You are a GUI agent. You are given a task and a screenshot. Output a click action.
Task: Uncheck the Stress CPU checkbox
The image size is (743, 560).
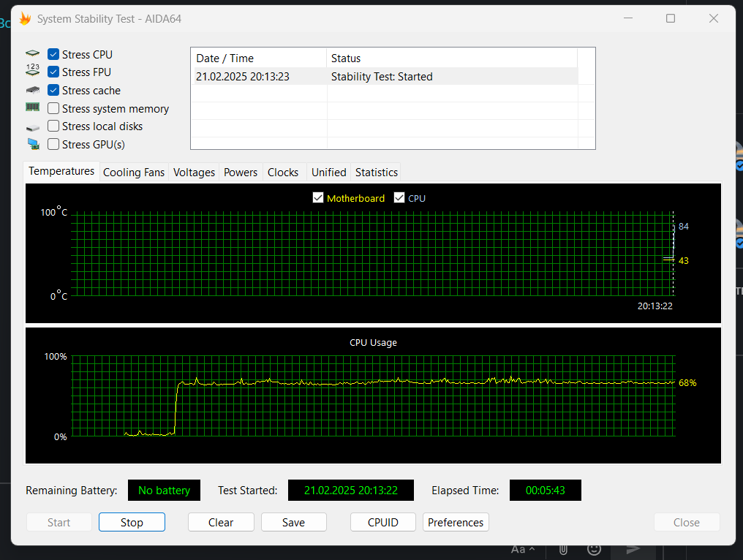click(53, 55)
